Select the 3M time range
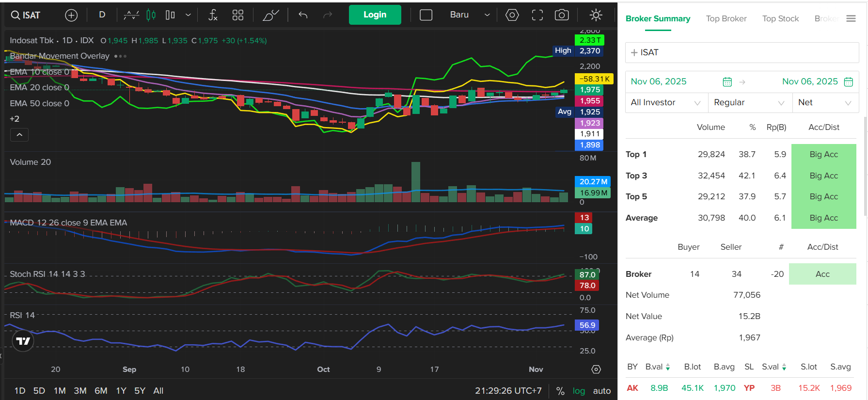Image resolution: width=868 pixels, height=400 pixels. point(80,391)
